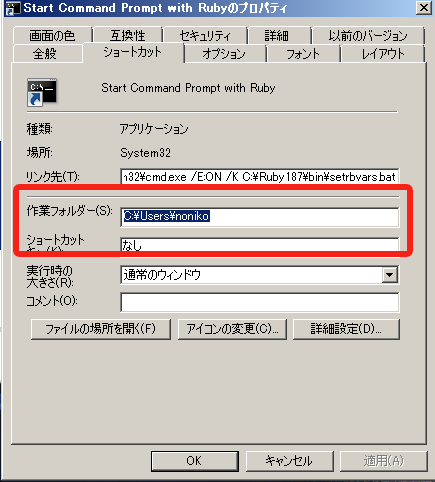Open 詳細設定 advanced settings button
Viewport: 435px width, 482px height.
[346, 329]
